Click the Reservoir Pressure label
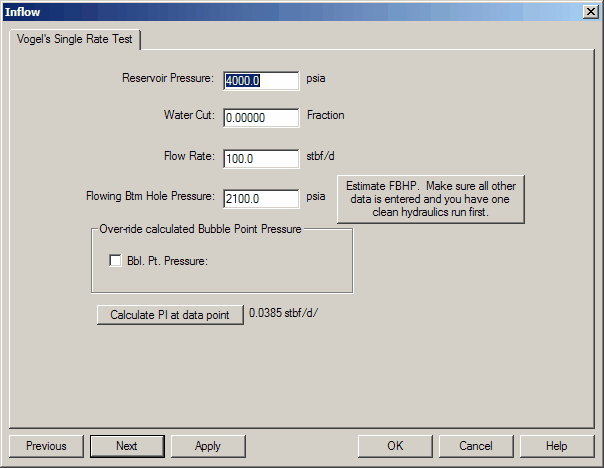Image resolution: width=604 pixels, height=468 pixels. click(168, 78)
